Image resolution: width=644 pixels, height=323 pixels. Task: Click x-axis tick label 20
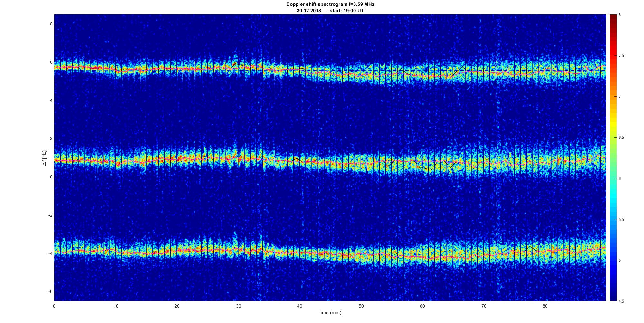(x=177, y=306)
